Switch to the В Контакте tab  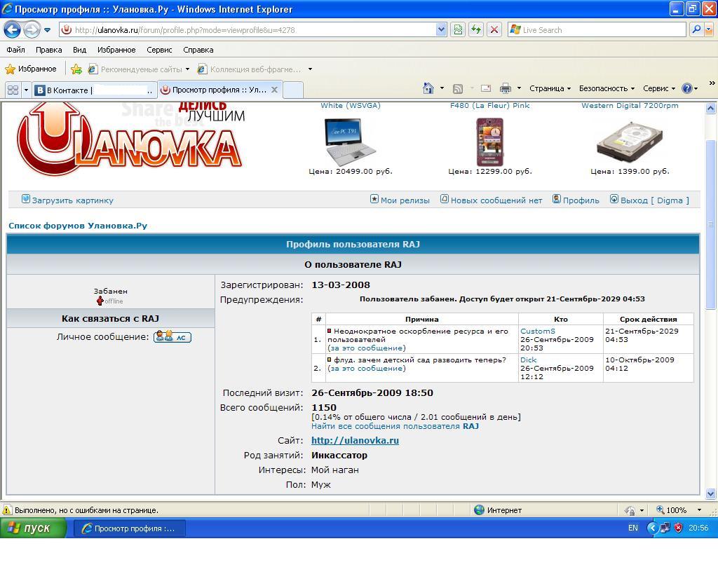coord(94,90)
